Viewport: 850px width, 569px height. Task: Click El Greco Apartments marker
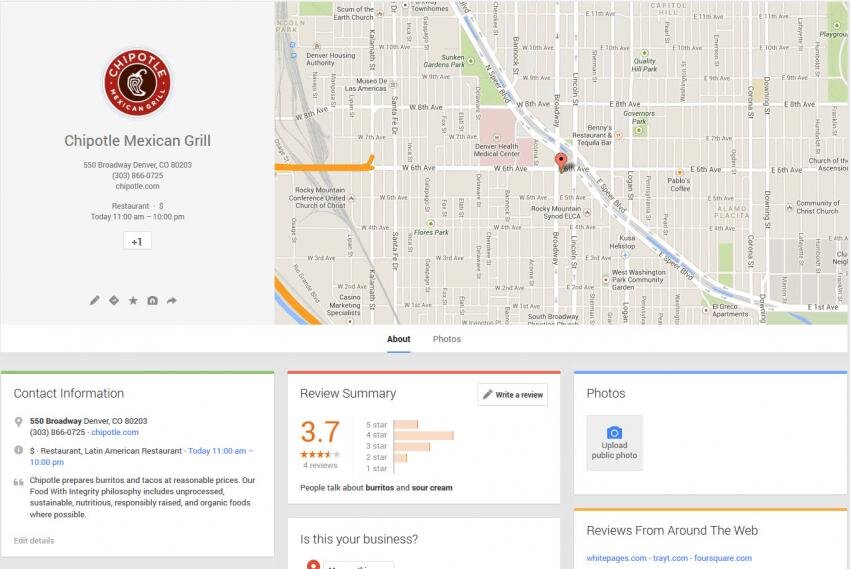(706, 311)
